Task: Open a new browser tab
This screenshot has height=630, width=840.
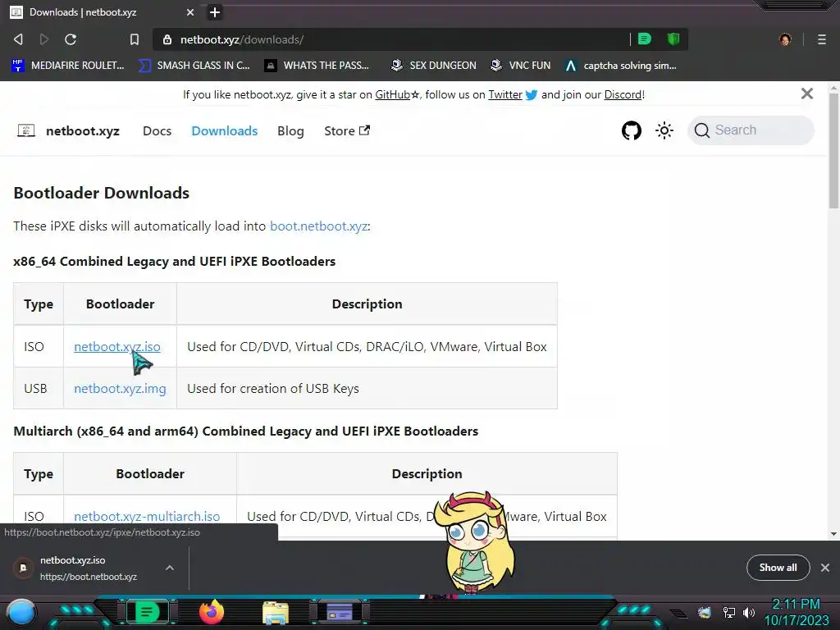Action: [x=214, y=11]
